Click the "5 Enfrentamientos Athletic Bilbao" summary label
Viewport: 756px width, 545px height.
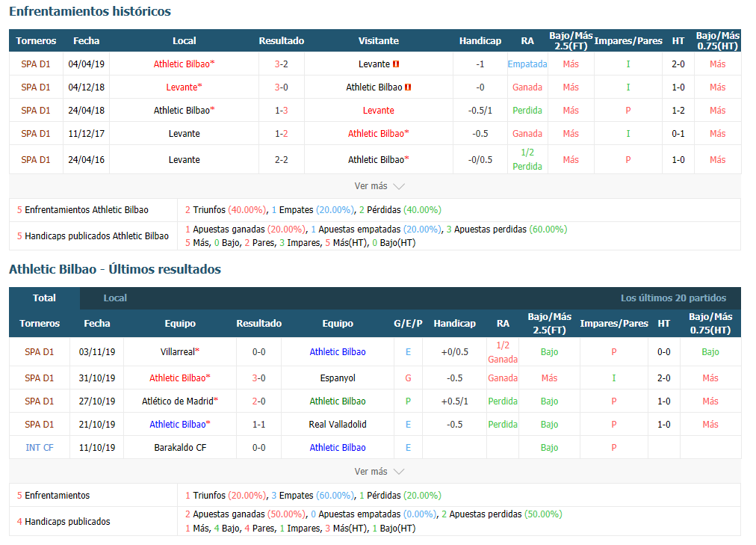pyautogui.click(x=83, y=210)
